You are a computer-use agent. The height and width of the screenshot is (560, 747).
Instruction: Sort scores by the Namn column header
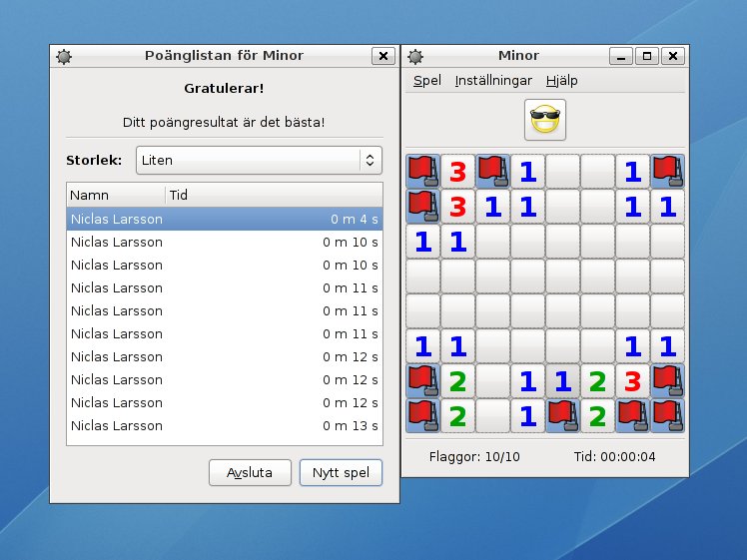click(x=115, y=195)
